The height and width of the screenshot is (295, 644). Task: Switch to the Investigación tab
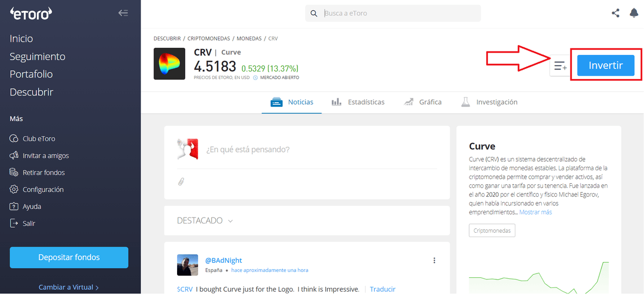click(489, 102)
